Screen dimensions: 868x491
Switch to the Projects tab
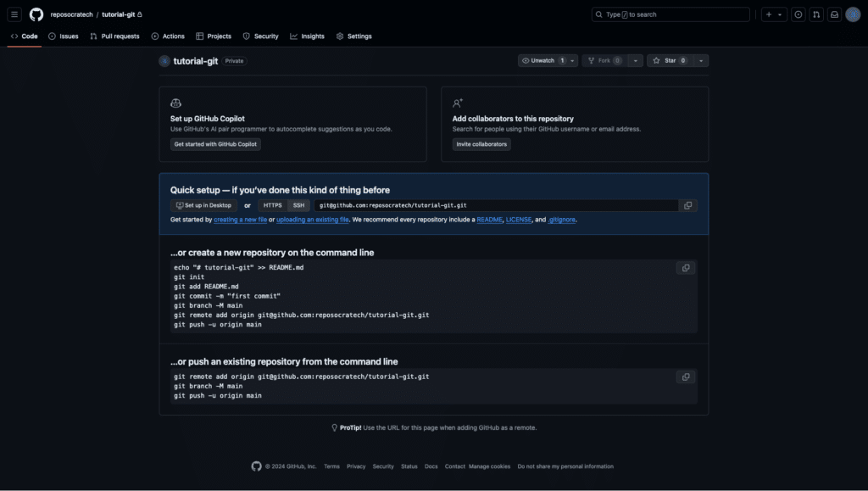[214, 36]
